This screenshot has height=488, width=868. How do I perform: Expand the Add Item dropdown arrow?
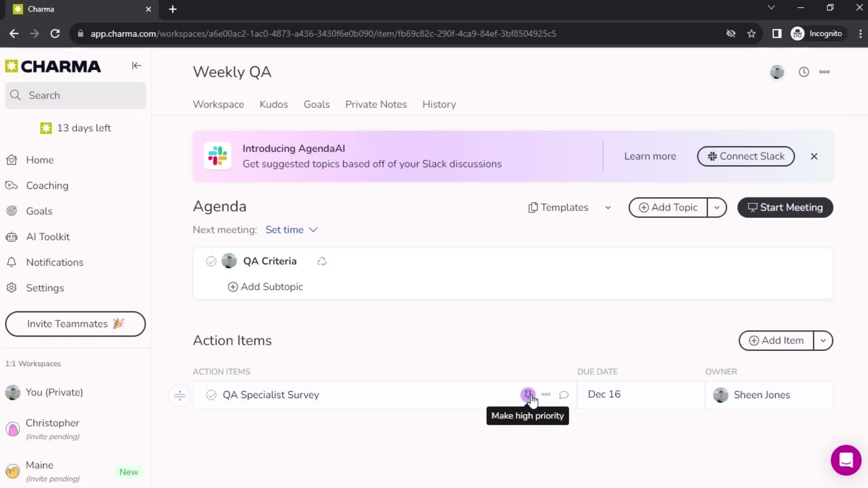[x=824, y=340]
